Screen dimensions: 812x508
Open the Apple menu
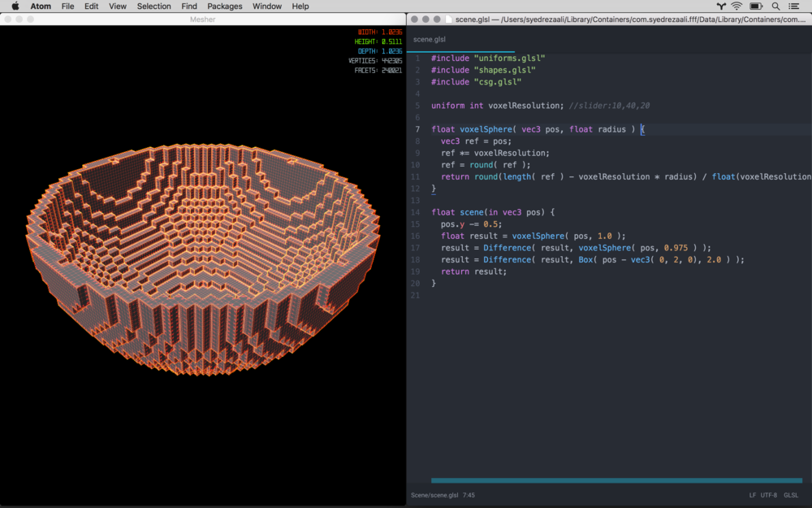15,7
